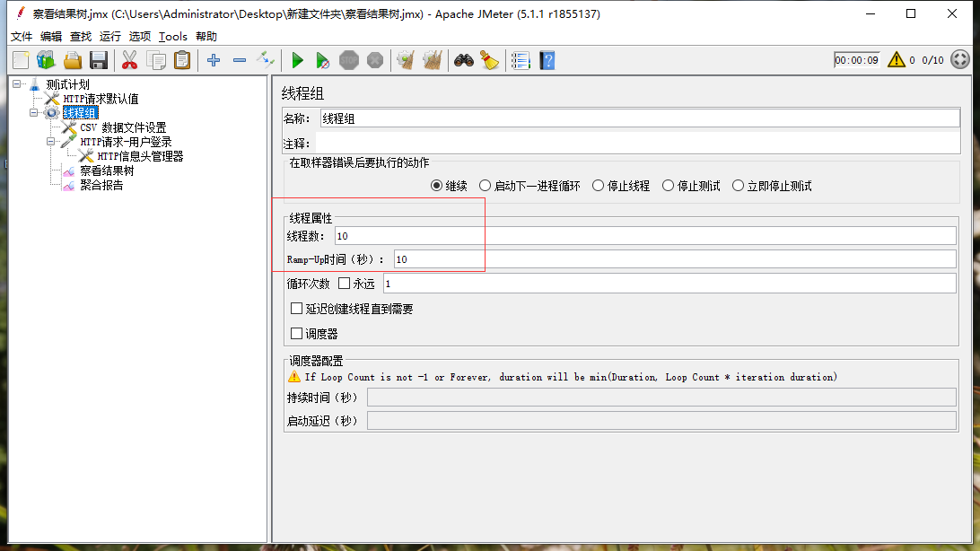Image resolution: width=980 pixels, height=551 pixels.
Task: Click the Copy toolbar icon
Action: click(x=155, y=61)
